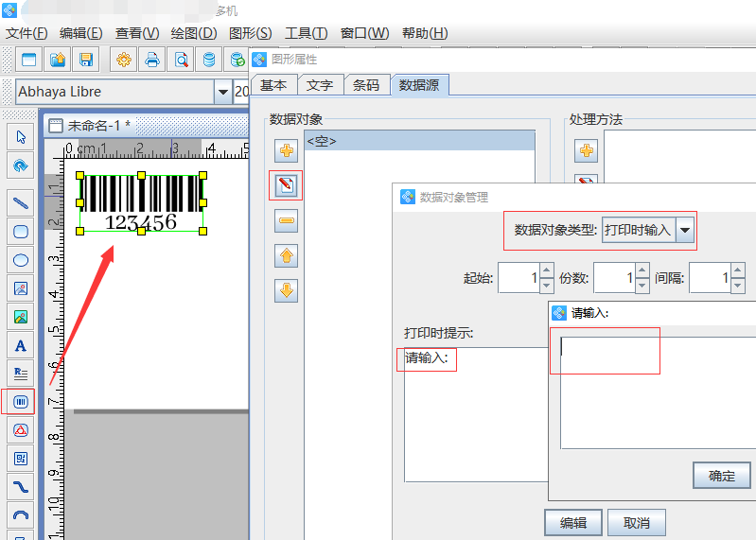This screenshot has width=756, height=540.
Task: Click the printer toolbar icon
Action: coord(152,60)
